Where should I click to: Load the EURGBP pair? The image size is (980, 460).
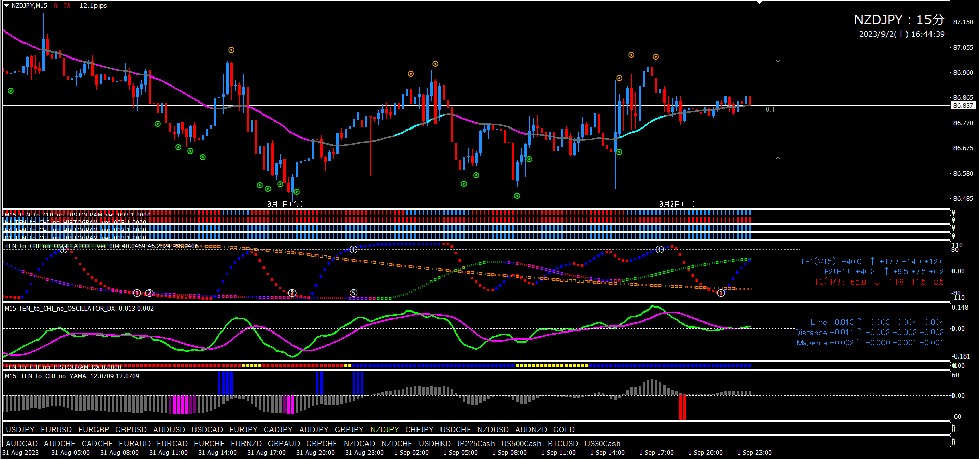click(x=93, y=430)
